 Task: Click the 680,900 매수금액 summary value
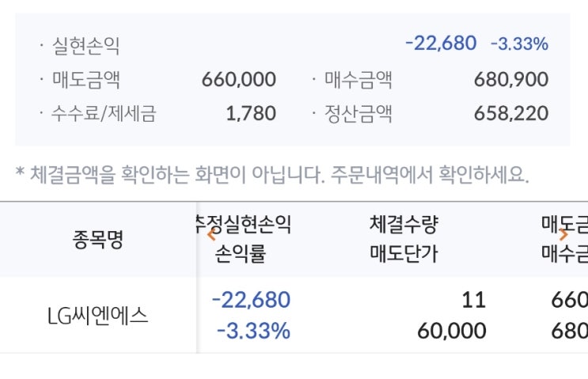(510, 80)
